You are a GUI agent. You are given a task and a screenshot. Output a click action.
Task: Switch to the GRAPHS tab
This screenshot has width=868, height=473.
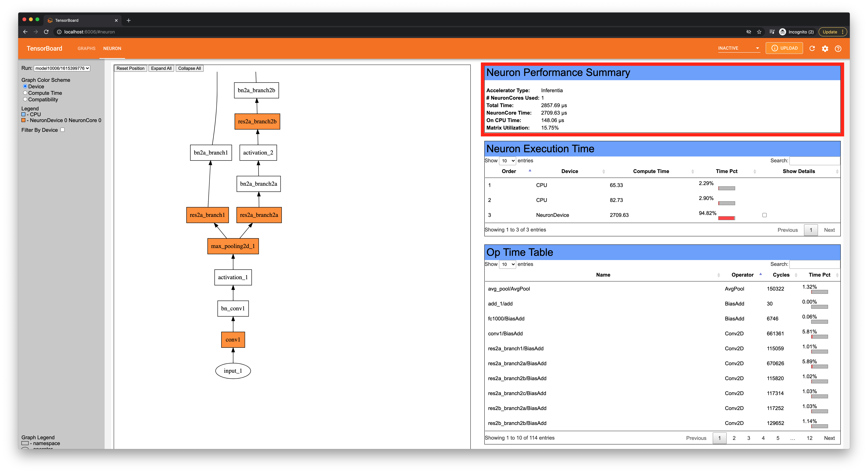86,49
